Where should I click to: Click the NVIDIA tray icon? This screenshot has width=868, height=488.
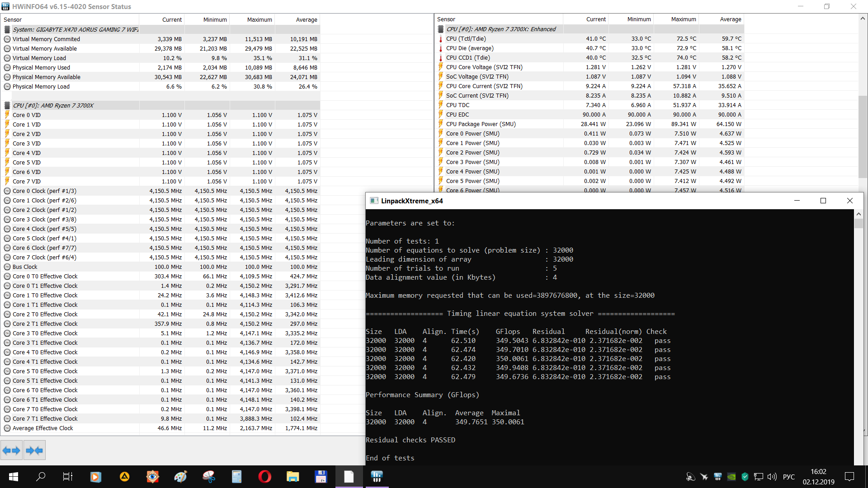[x=731, y=477]
